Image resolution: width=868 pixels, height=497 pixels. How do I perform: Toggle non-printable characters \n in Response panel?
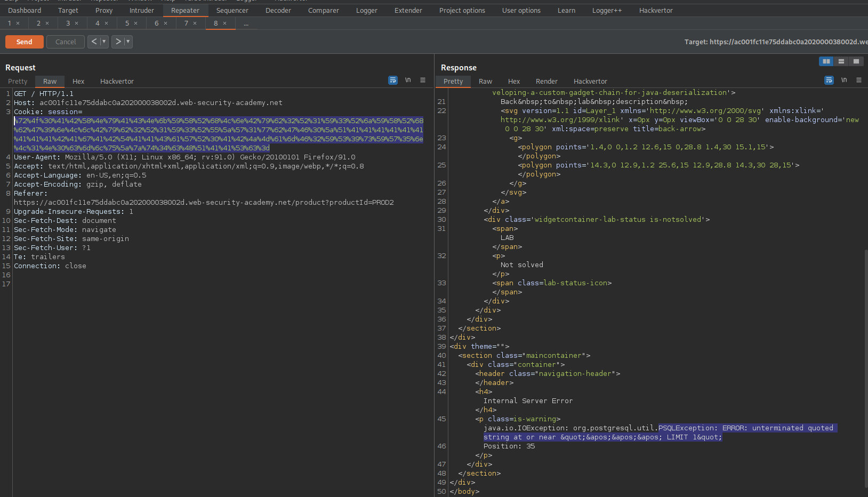tap(844, 80)
